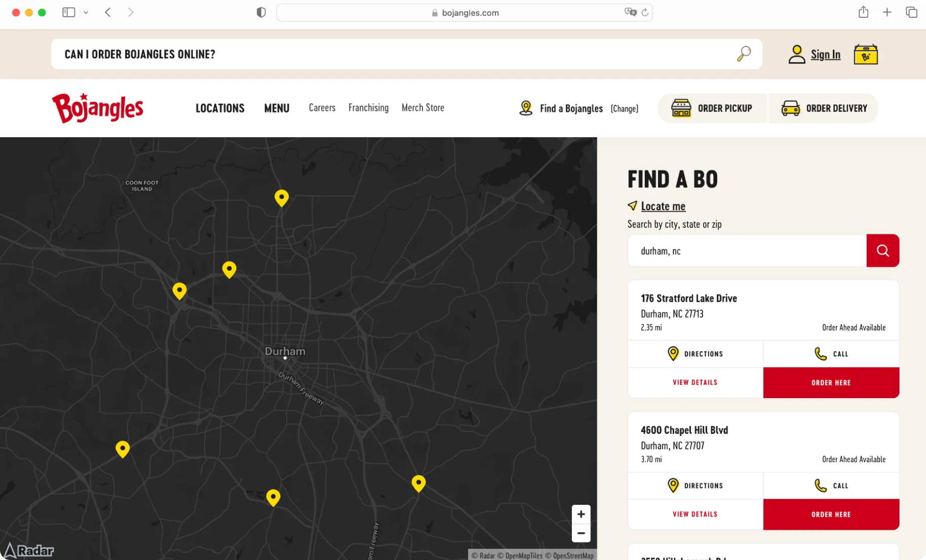Click the map pin icon beside Find a Bojangles
This screenshot has height=560, width=926.
[x=526, y=108]
